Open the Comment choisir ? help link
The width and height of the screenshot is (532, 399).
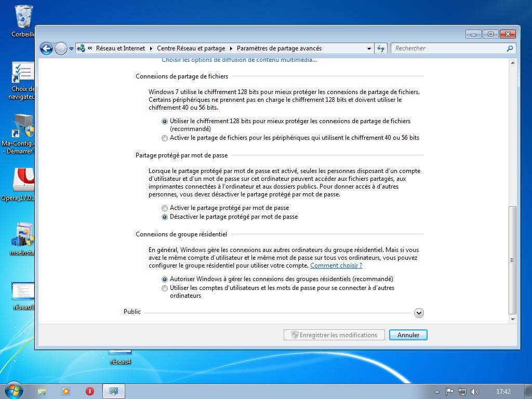[336, 265]
